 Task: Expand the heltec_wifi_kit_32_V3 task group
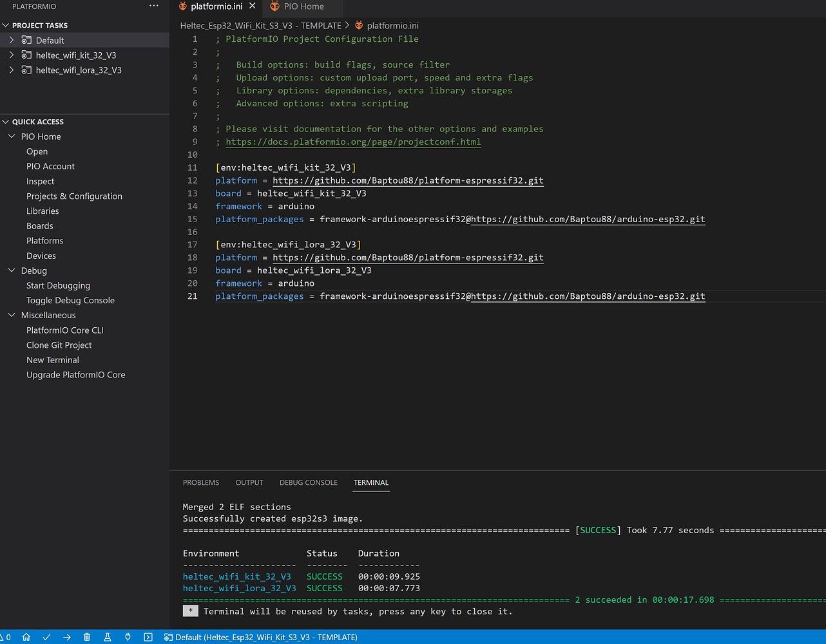(x=12, y=55)
